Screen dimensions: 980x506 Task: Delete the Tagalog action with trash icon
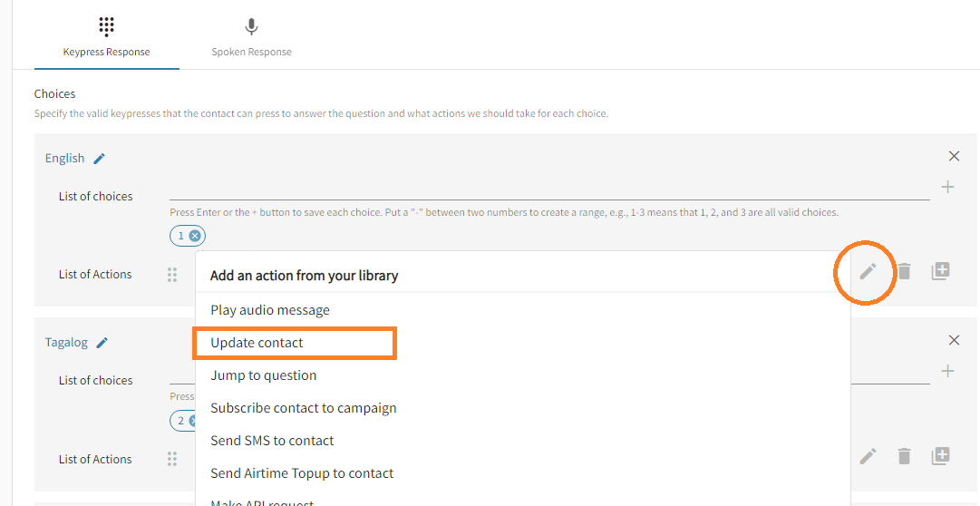click(904, 456)
